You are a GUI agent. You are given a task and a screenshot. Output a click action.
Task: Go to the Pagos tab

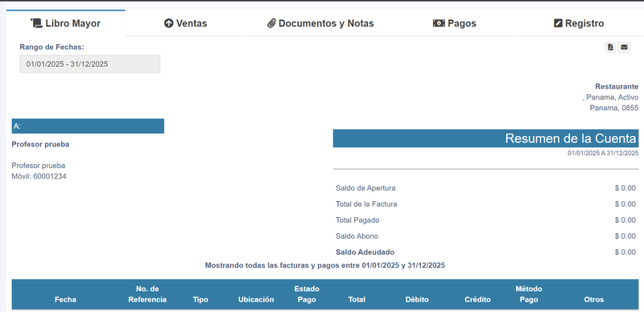pyautogui.click(x=455, y=23)
